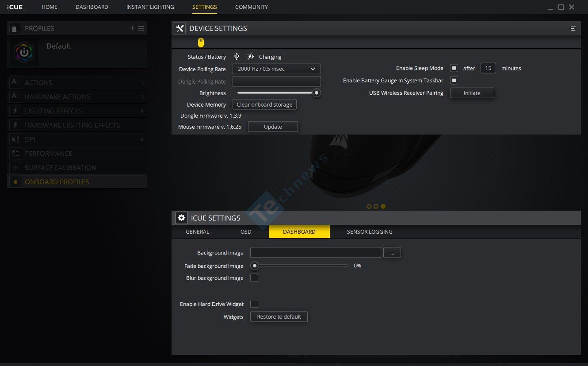Select the third carousel dot
Image resolution: width=588 pixels, height=366 pixels.
(383, 206)
